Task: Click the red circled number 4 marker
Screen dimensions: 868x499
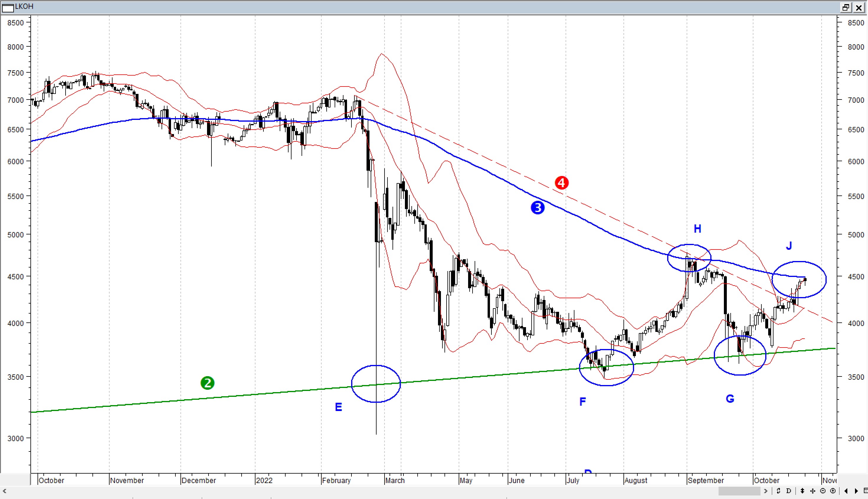Action: [x=561, y=183]
